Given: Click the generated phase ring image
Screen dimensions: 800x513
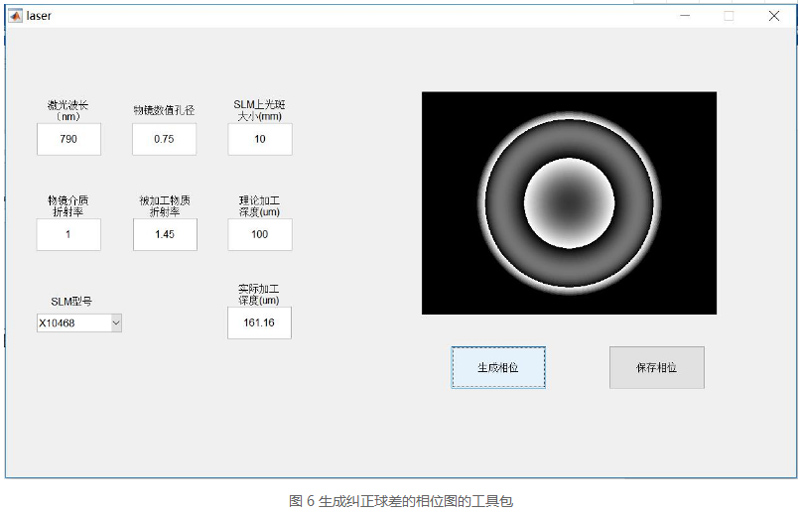Looking at the screenshot, I should point(569,203).
